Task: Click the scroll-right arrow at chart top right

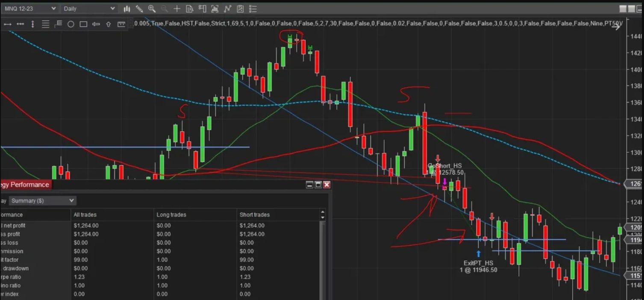Action: [616, 26]
